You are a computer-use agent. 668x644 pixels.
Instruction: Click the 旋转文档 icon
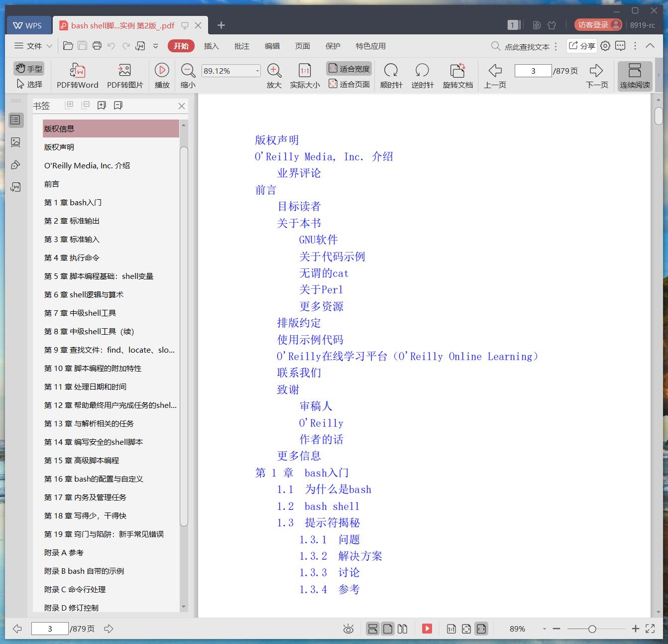457,70
